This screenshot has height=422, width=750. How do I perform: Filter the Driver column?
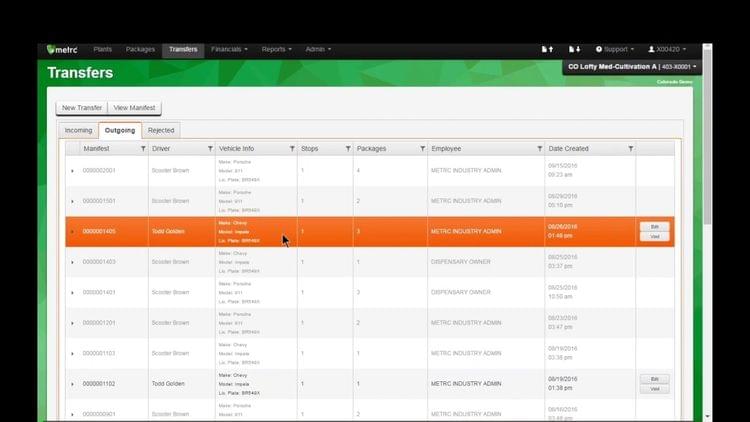[210, 149]
